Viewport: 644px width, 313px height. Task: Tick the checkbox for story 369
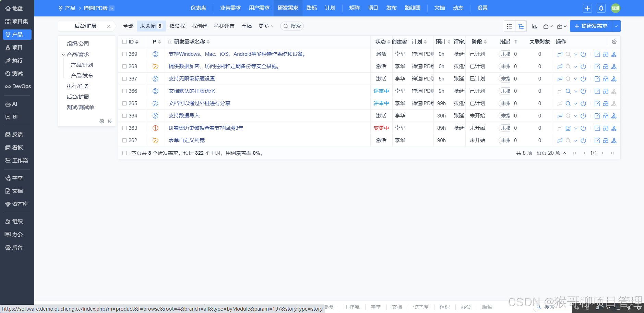point(124,54)
